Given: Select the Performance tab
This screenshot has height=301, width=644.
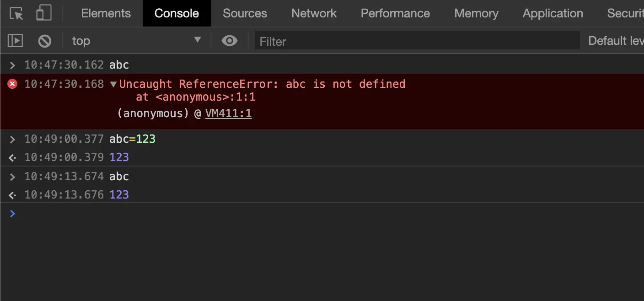Looking at the screenshot, I should [395, 14].
